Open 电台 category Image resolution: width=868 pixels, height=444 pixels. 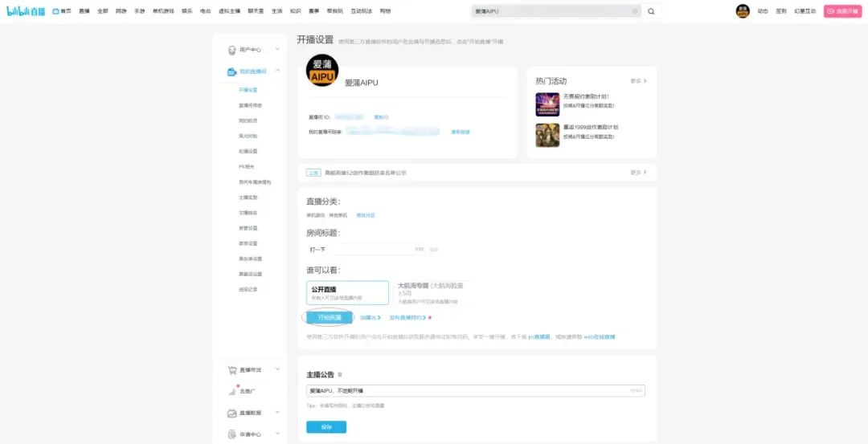[206, 11]
